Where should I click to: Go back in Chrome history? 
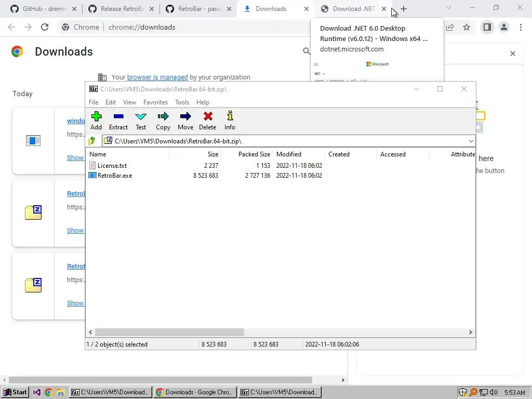point(11,27)
